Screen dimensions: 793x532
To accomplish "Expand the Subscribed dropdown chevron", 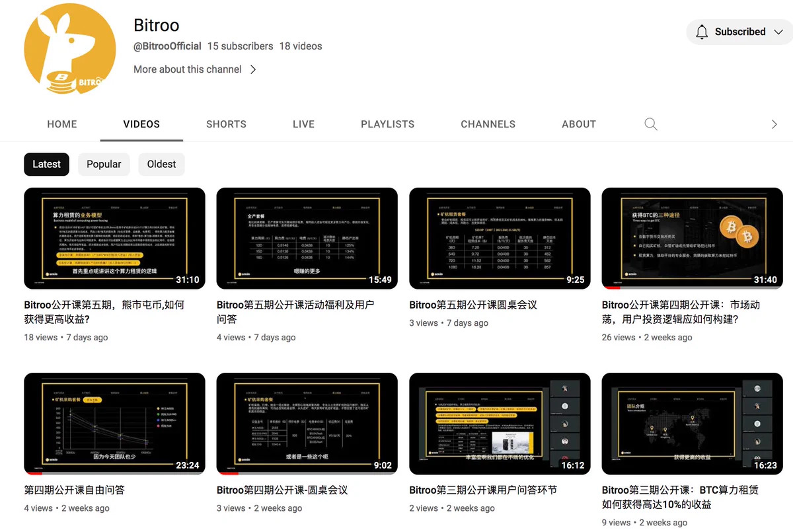I will coord(779,32).
